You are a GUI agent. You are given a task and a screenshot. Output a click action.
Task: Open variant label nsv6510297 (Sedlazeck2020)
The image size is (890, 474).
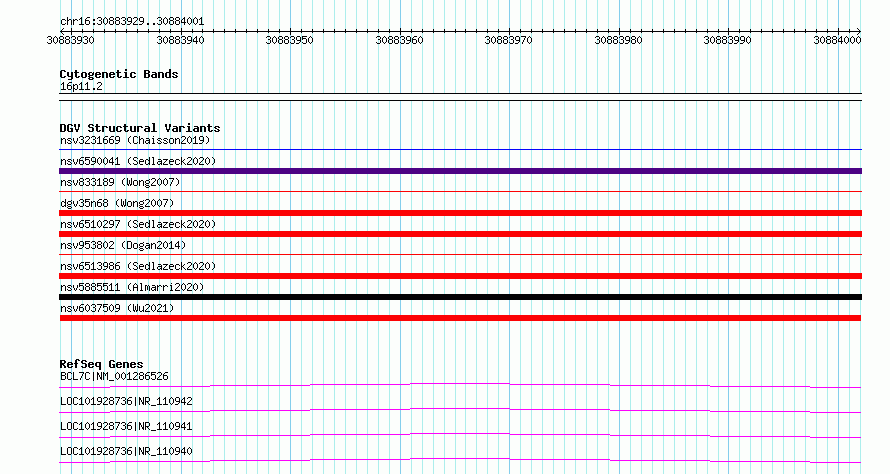pyautogui.click(x=138, y=224)
